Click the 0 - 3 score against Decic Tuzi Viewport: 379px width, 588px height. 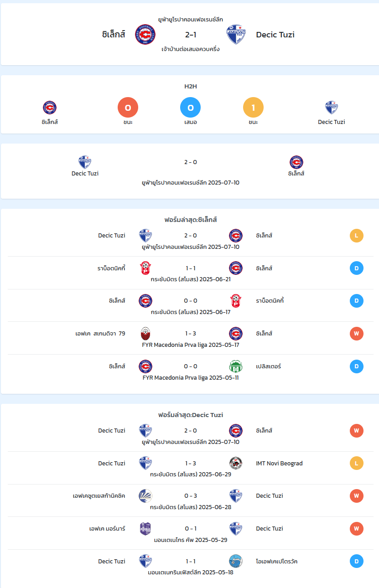click(191, 496)
